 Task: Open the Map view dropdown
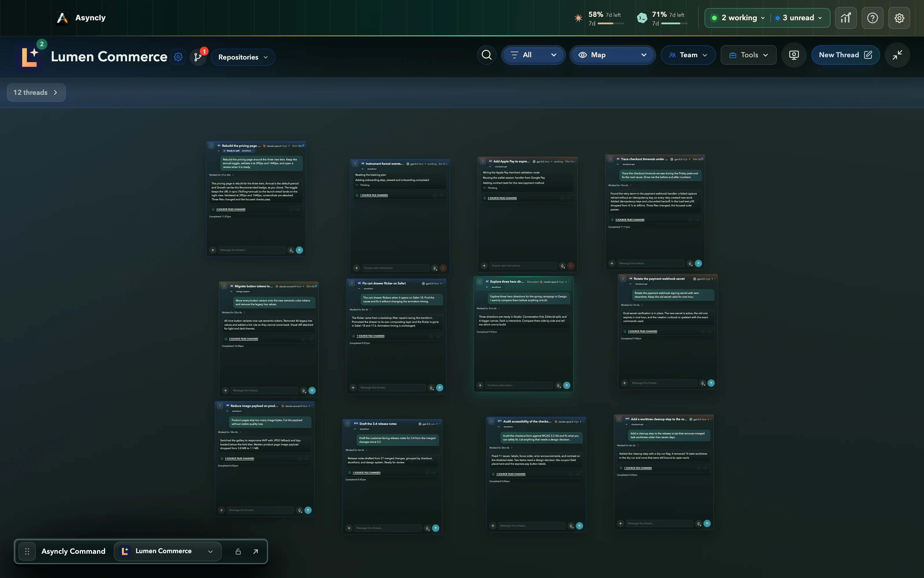(x=612, y=55)
